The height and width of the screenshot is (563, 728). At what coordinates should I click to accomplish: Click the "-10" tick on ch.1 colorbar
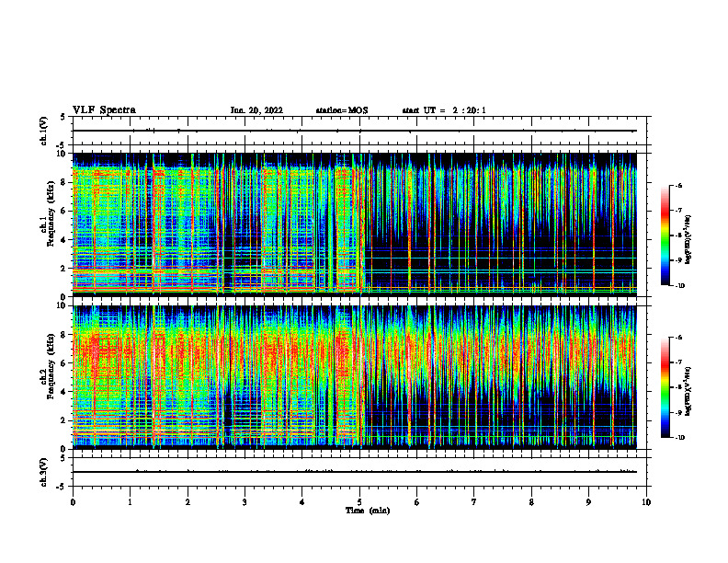[x=679, y=286]
